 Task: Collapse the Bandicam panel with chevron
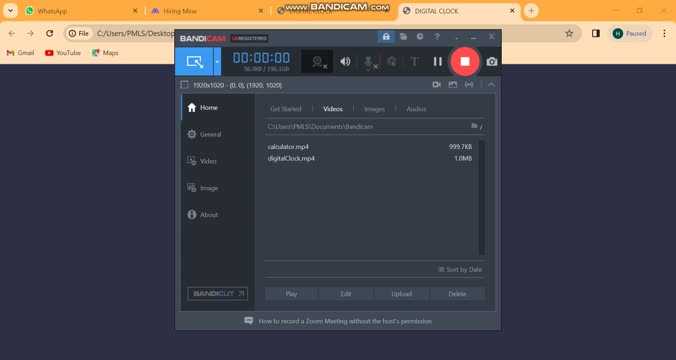(x=491, y=85)
